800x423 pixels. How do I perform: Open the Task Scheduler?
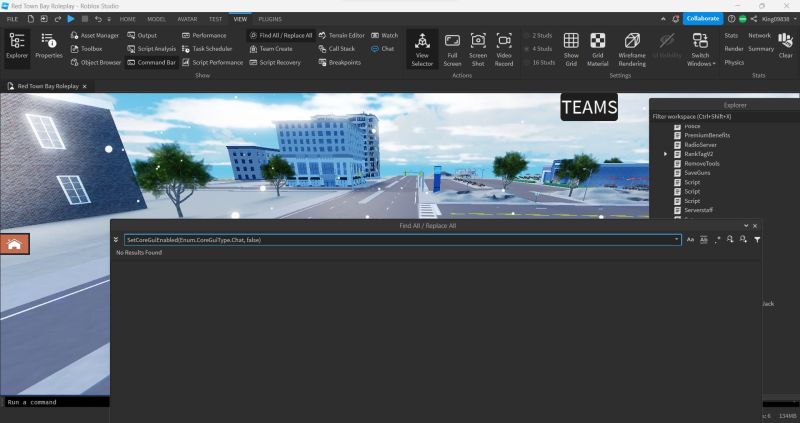207,49
